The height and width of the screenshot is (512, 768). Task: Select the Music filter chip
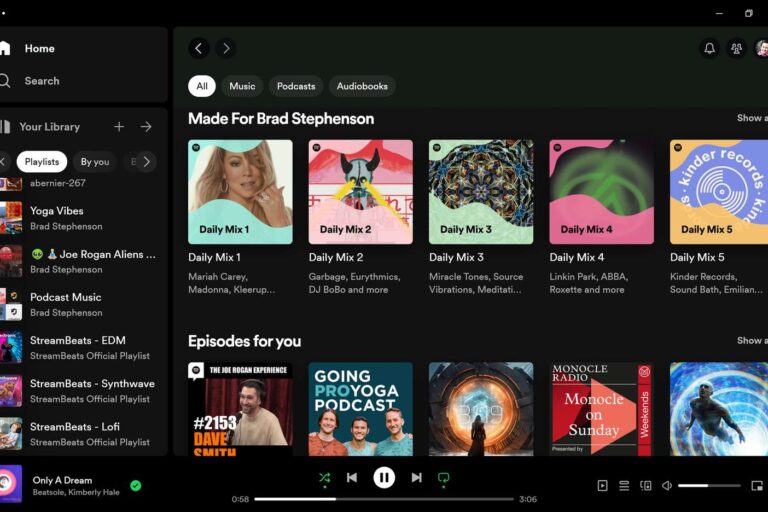[x=242, y=86]
